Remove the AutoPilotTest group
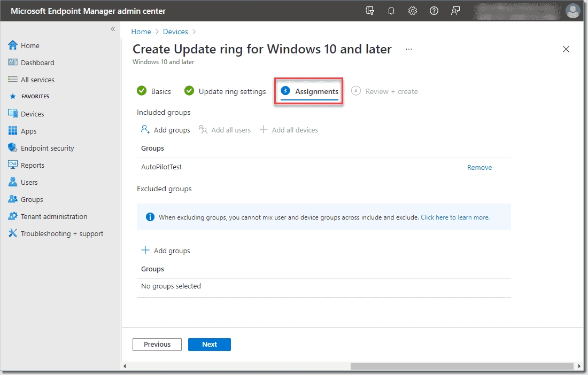The image size is (588, 375). [x=479, y=167]
